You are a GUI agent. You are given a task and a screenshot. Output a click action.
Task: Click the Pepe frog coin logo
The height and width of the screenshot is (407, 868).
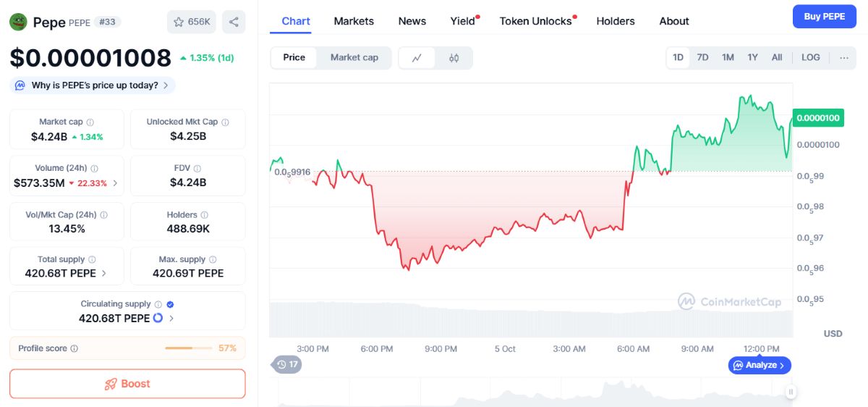(x=18, y=22)
